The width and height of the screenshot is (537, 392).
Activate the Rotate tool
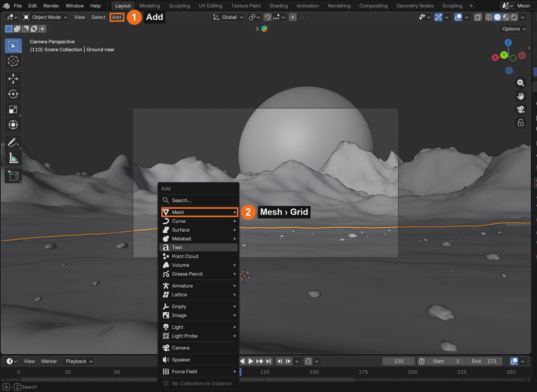(13, 94)
